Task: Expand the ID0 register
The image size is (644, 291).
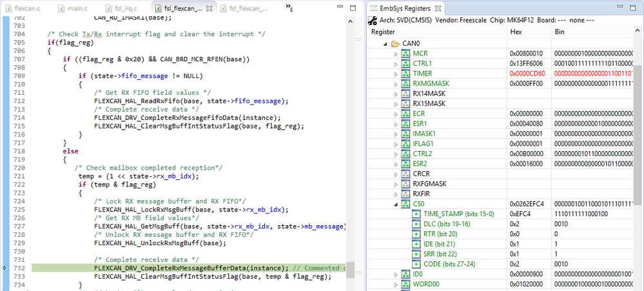Action: pos(396,274)
